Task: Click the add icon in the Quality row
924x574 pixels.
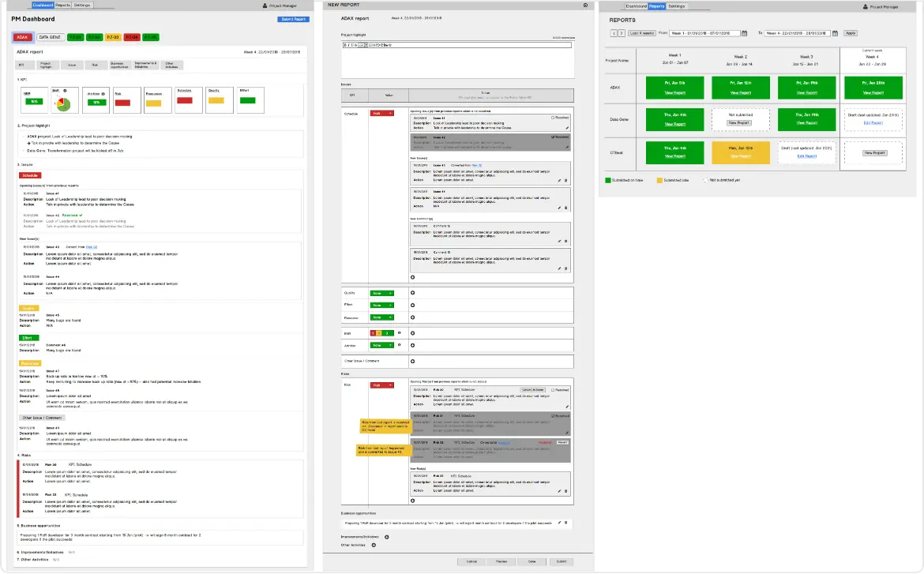Action: click(x=412, y=293)
